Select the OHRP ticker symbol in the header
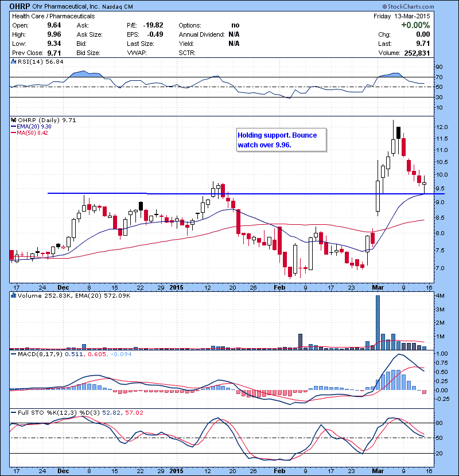The width and height of the screenshot is (459, 476). coord(20,6)
